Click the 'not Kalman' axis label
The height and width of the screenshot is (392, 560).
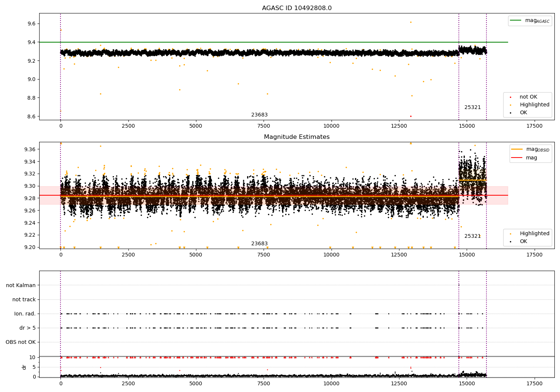(x=21, y=285)
